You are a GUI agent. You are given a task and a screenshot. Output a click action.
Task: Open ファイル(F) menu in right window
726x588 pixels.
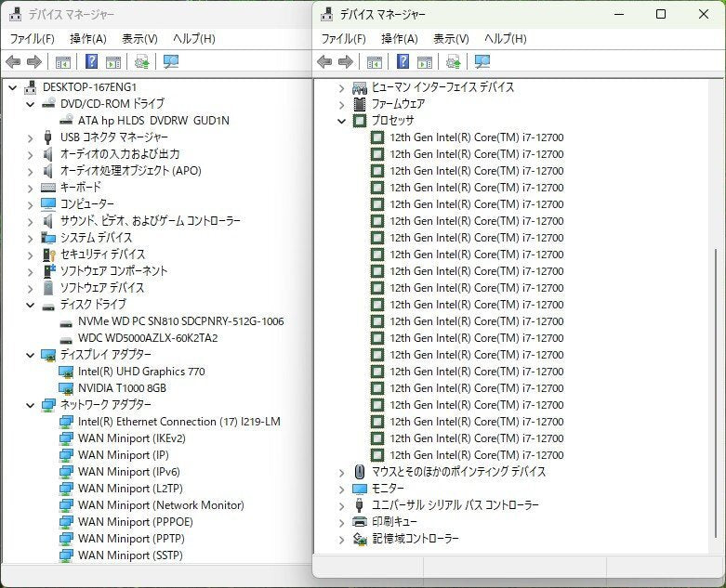click(x=343, y=38)
